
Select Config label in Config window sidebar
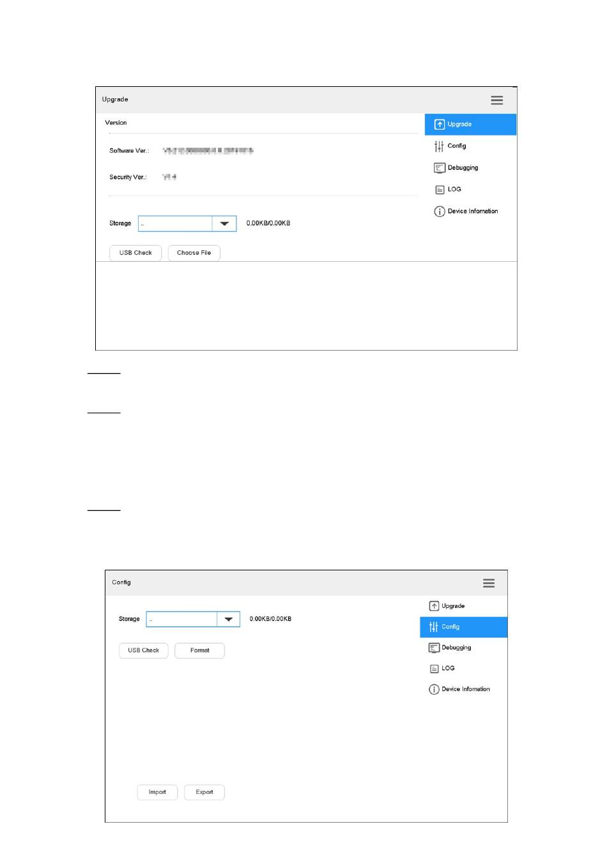[450, 627]
